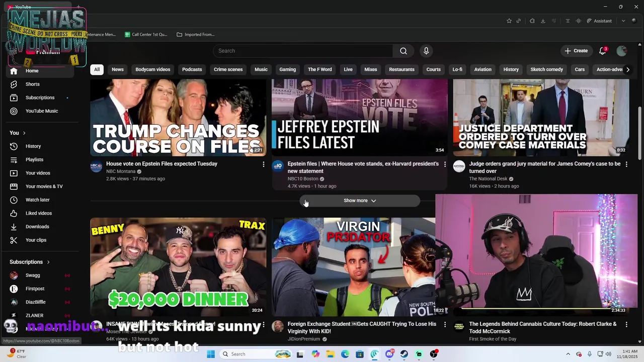Viewport: 644px width, 362px height.
Task: Open options for Legends Behind Cannabis Culture video
Action: click(626, 325)
